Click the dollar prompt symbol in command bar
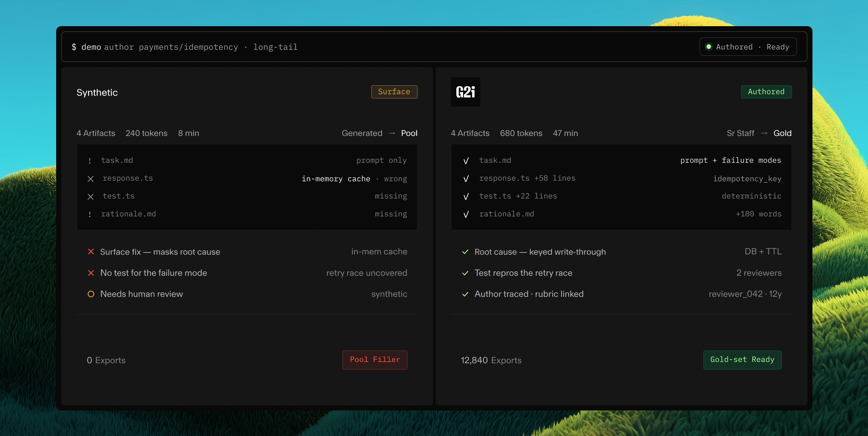Image resolution: width=868 pixels, height=436 pixels. click(74, 47)
